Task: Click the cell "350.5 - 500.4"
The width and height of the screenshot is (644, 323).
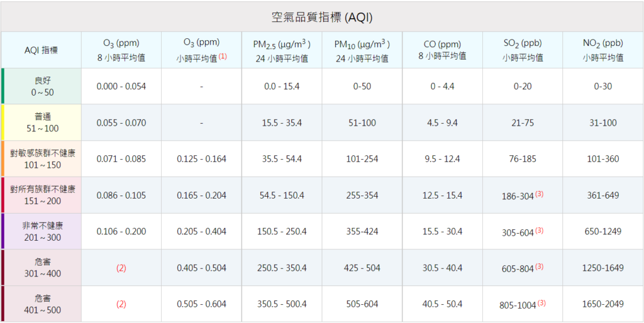Action: point(282,305)
